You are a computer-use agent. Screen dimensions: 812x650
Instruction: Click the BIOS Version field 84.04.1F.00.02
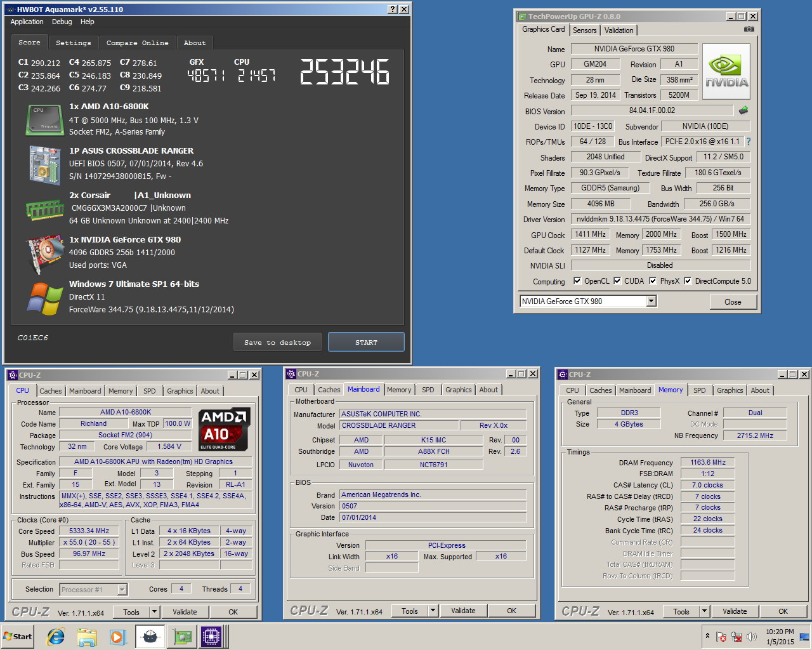tap(652, 110)
